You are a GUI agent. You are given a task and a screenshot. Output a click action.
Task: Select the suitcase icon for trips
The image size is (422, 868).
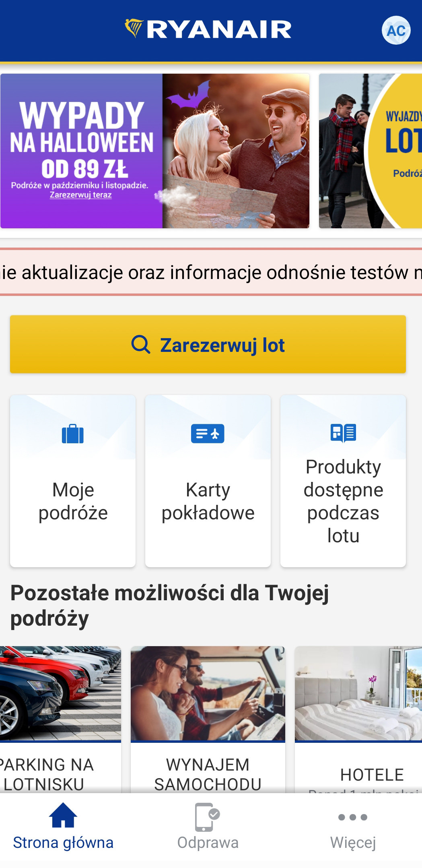point(73,434)
